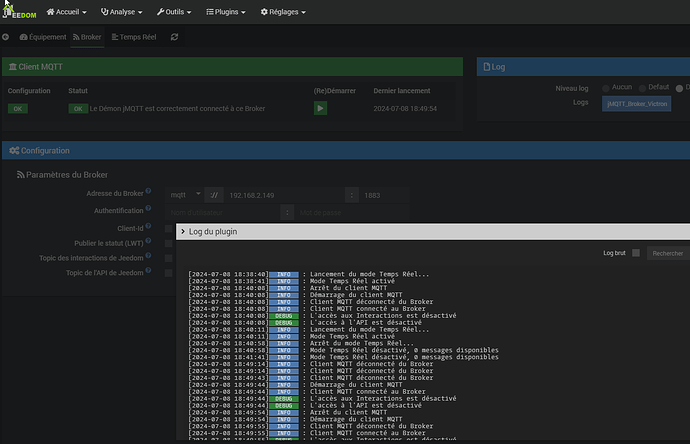Viewport: 690px width, 444px height.
Task: Click the Jeedom logo
Action: click(19, 12)
